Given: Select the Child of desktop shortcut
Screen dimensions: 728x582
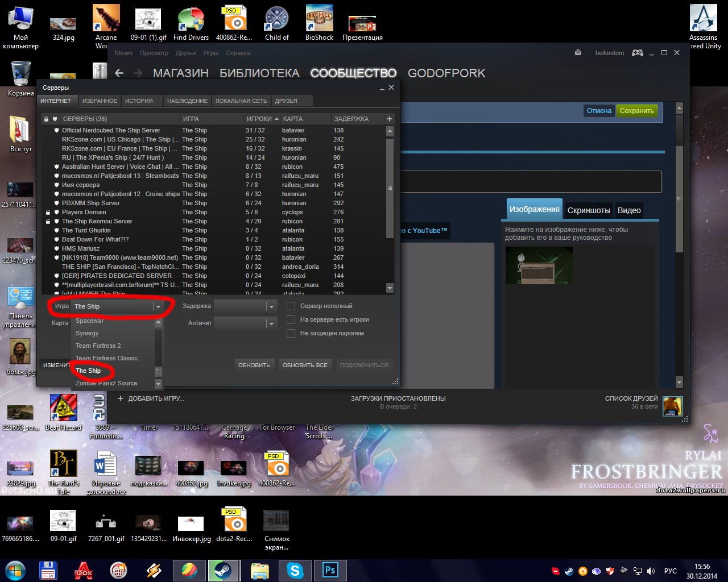Looking at the screenshot, I should [277, 23].
